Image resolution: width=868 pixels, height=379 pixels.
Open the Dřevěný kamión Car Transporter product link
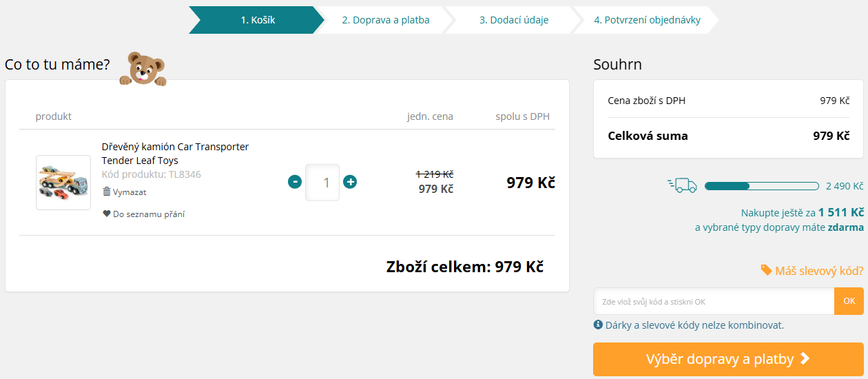coord(175,153)
